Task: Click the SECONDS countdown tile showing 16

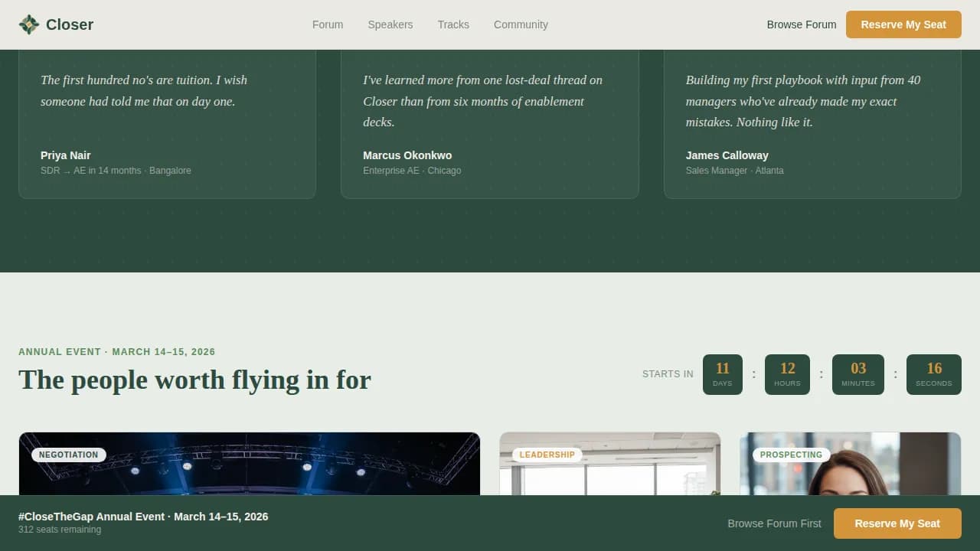Action: (933, 374)
